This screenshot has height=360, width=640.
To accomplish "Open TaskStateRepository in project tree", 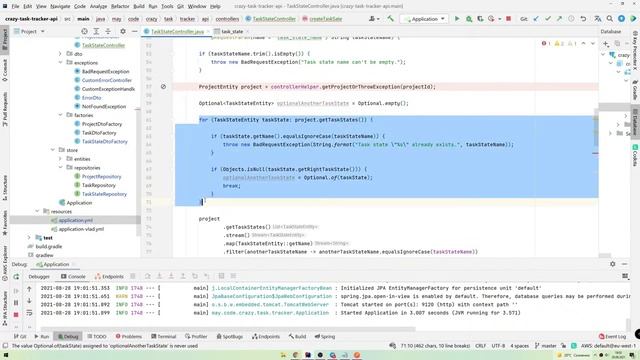I will 104,194.
